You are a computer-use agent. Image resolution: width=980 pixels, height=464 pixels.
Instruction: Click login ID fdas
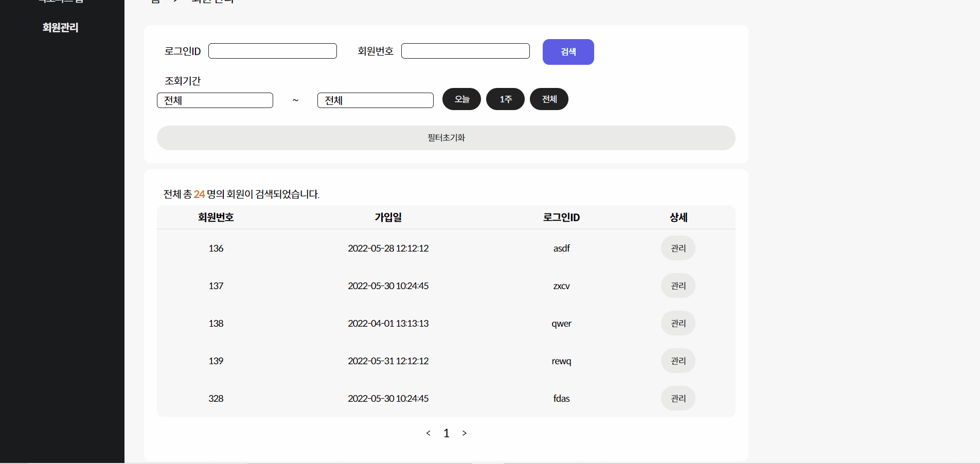pyautogui.click(x=561, y=398)
